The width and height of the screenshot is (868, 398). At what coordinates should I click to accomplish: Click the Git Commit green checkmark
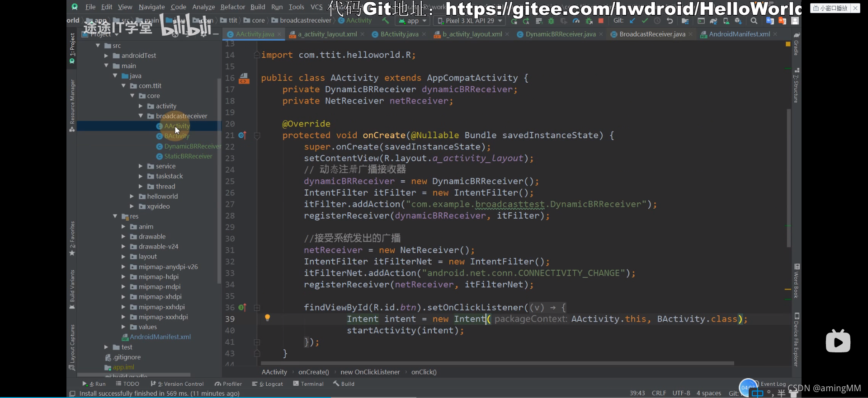click(x=645, y=21)
